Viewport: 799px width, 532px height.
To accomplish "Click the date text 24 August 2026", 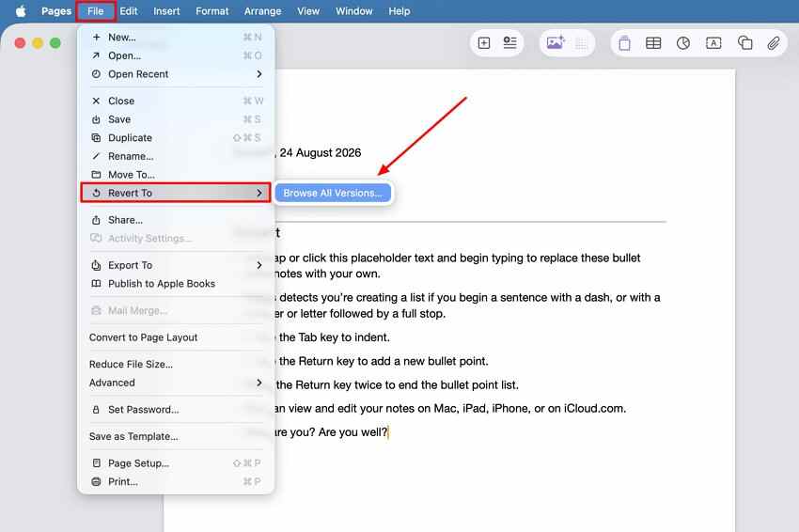I will pyautogui.click(x=320, y=153).
